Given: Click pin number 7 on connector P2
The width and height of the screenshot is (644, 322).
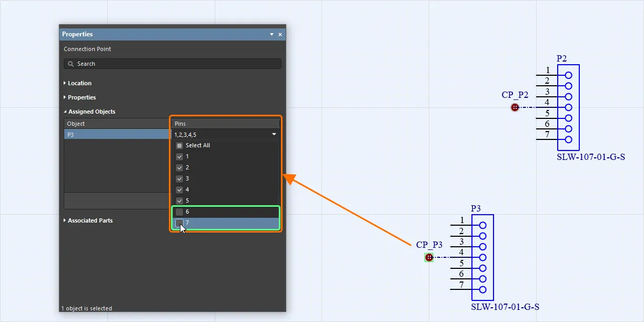Looking at the screenshot, I should click(x=548, y=135).
